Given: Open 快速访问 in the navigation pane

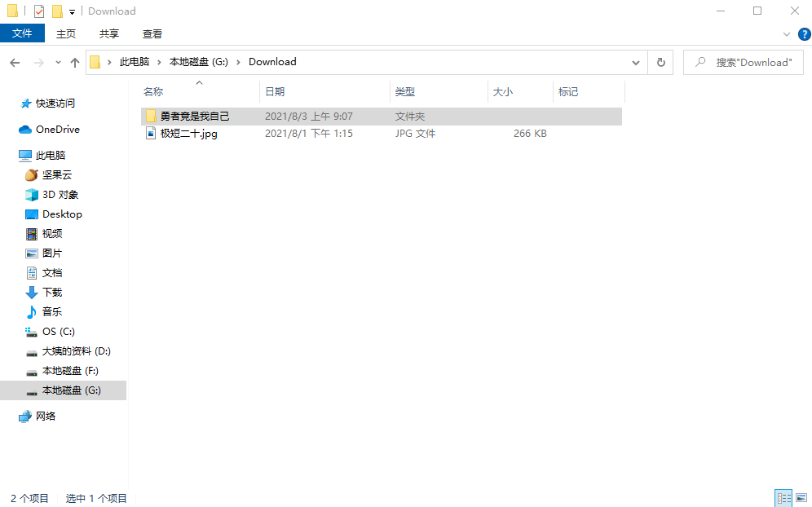Looking at the screenshot, I should click(x=55, y=103).
